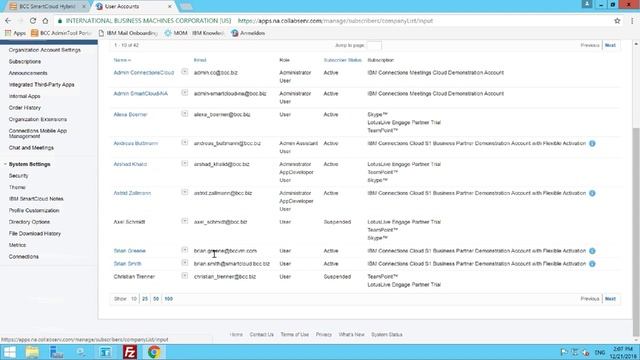
Task: Switch to BCC SmartCloud Hybrid tab
Action: click(x=48, y=7)
